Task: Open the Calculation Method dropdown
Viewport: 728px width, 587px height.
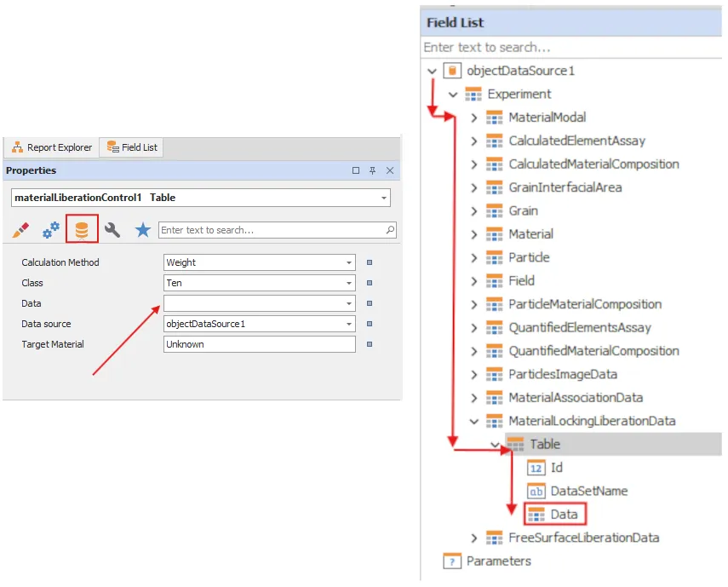Action: pyautogui.click(x=349, y=262)
